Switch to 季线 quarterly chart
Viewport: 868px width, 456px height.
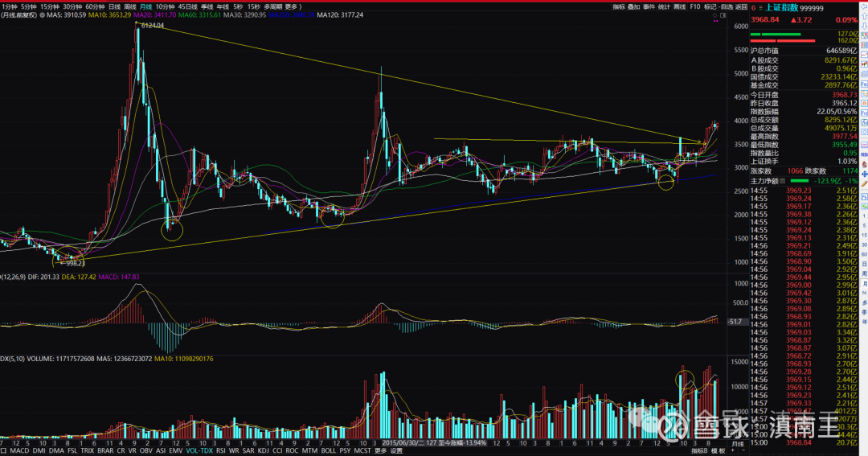pos(207,6)
